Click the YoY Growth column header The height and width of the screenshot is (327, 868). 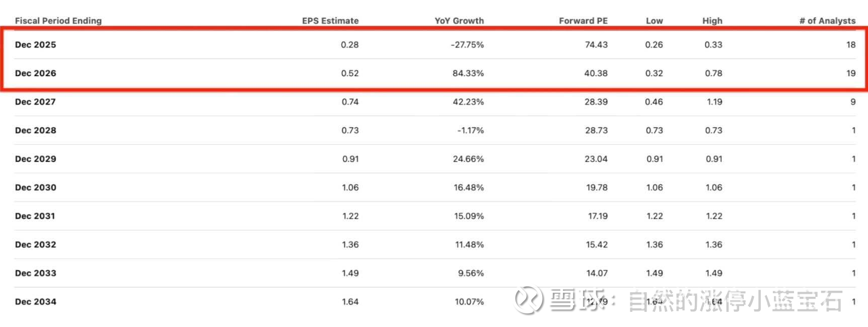click(x=459, y=21)
